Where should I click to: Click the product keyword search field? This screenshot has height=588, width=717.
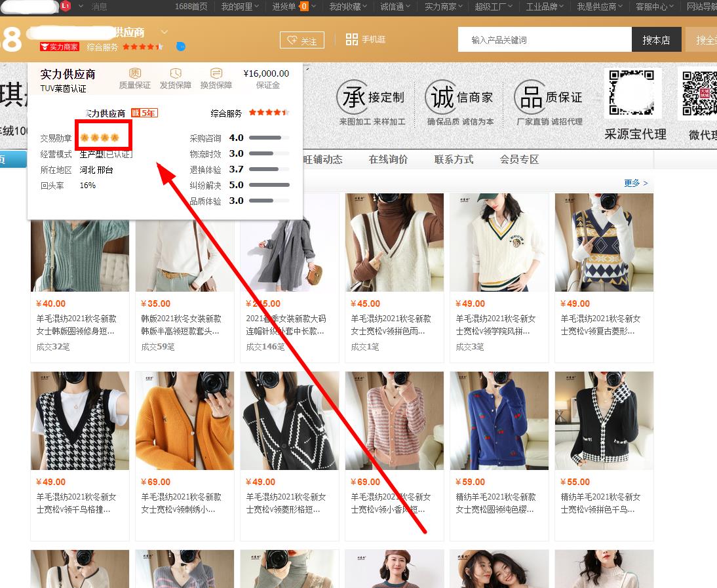tap(544, 40)
